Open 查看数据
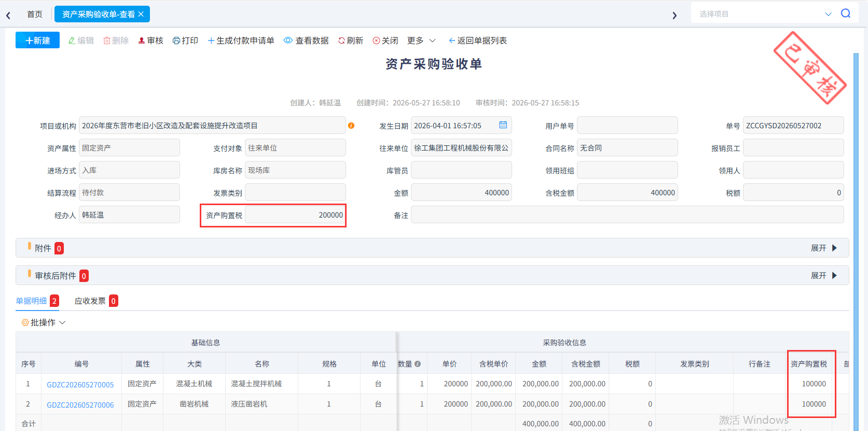Image resolution: width=868 pixels, height=431 pixels. 306,41
